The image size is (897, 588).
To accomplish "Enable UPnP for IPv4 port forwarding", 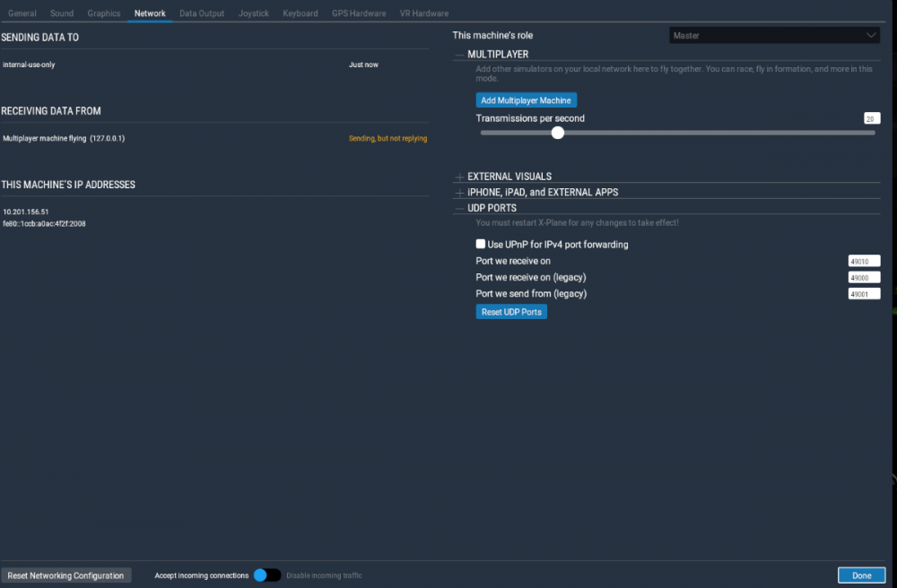I will (481, 245).
